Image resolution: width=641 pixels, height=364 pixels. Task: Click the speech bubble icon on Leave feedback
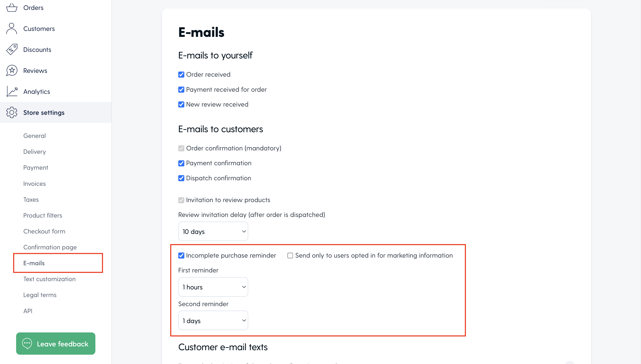pyautogui.click(x=27, y=343)
